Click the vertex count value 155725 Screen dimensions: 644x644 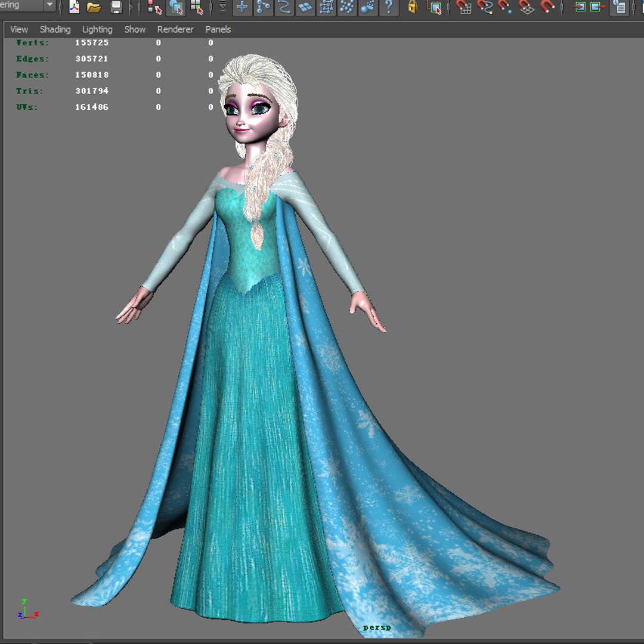pyautogui.click(x=92, y=43)
